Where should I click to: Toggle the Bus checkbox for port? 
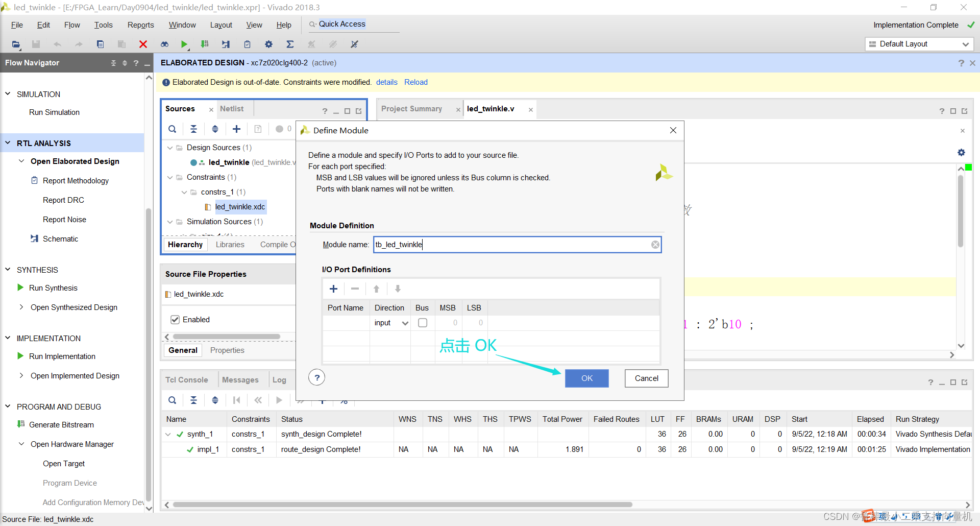[x=423, y=323]
